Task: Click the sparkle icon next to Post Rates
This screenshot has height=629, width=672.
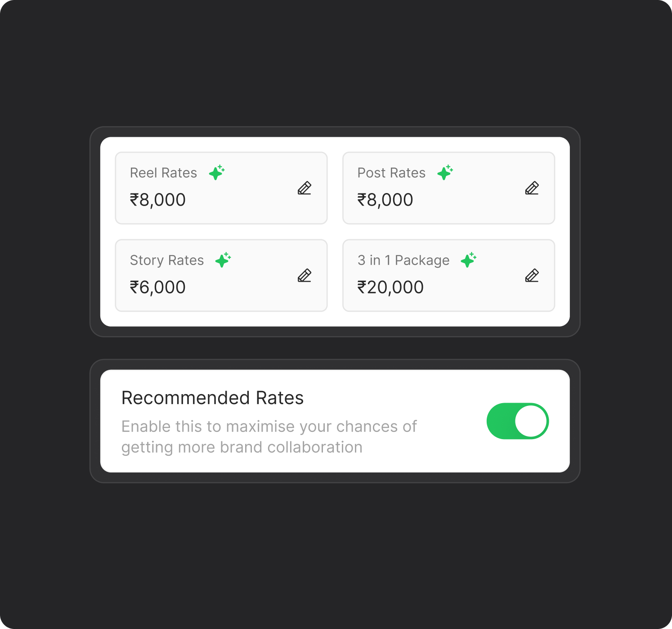Action: point(445,172)
